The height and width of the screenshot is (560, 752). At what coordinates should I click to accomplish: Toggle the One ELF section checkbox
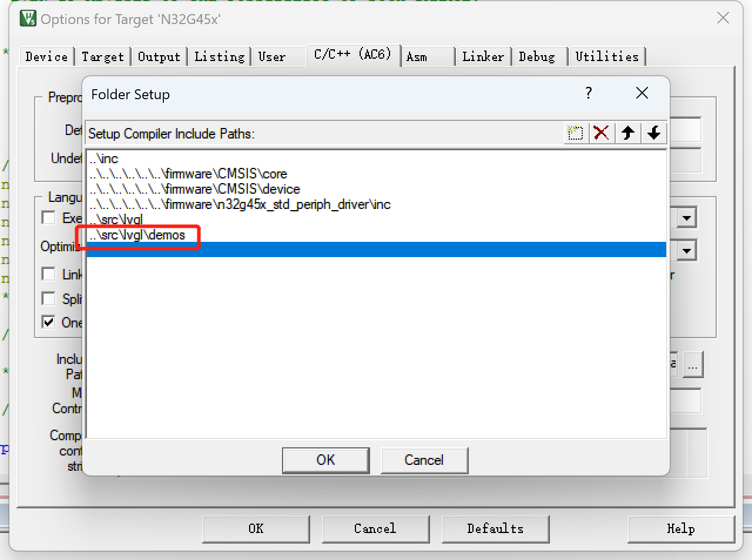pos(49,322)
